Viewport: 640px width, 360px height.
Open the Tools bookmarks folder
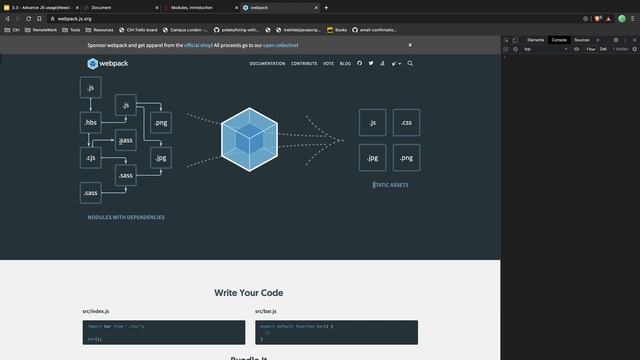(71, 30)
